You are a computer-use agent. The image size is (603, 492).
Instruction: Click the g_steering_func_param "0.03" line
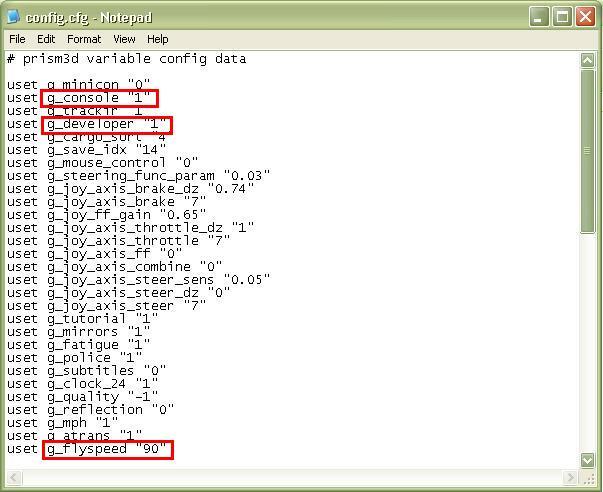[x=138, y=176]
